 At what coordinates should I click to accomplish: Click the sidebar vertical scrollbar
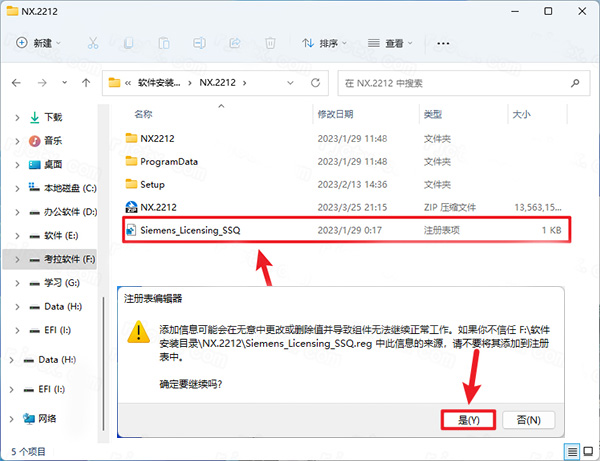[103, 363]
